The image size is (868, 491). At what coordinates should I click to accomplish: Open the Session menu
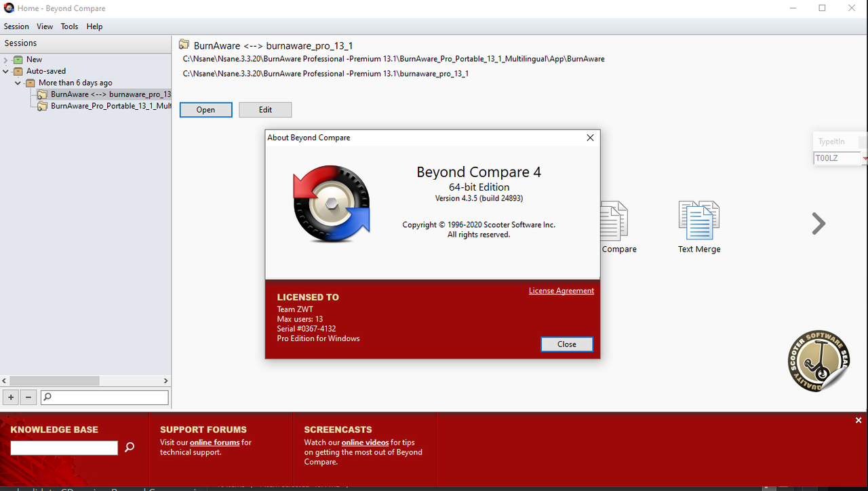[x=16, y=26]
